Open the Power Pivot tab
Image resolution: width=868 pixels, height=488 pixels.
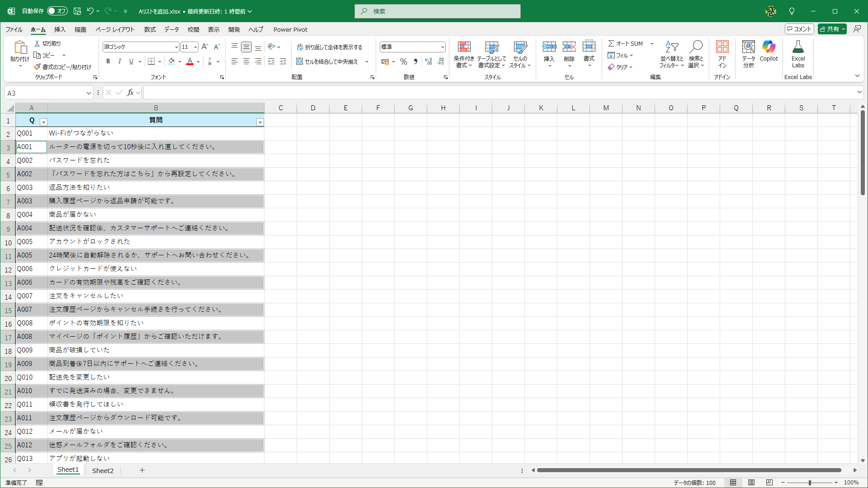pos(290,29)
